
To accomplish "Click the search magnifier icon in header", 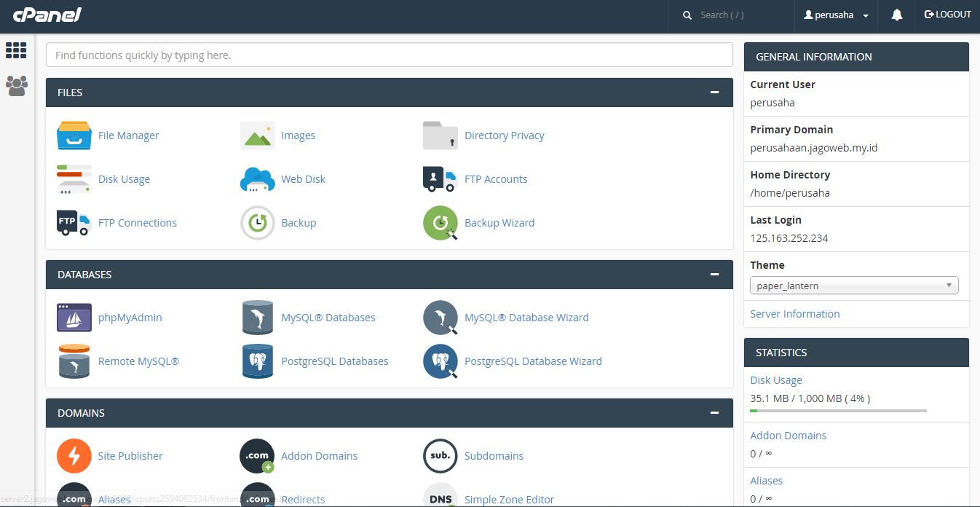I will [687, 15].
